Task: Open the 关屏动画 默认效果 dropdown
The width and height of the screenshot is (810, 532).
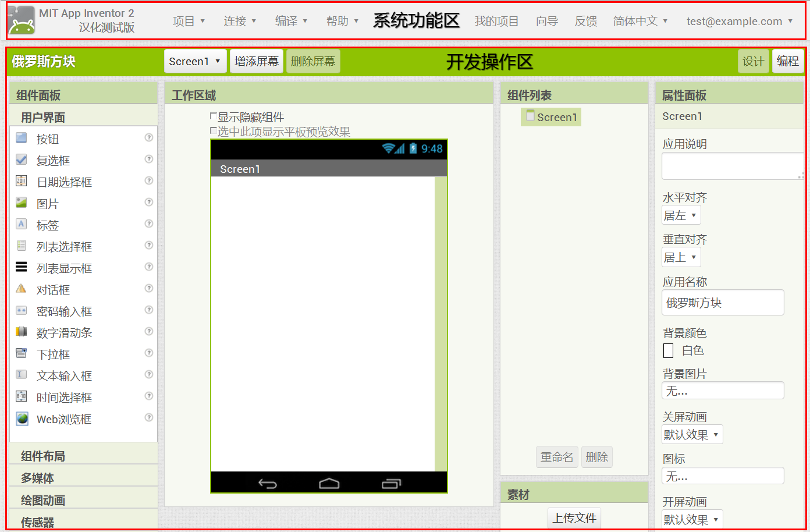Action: click(x=692, y=435)
